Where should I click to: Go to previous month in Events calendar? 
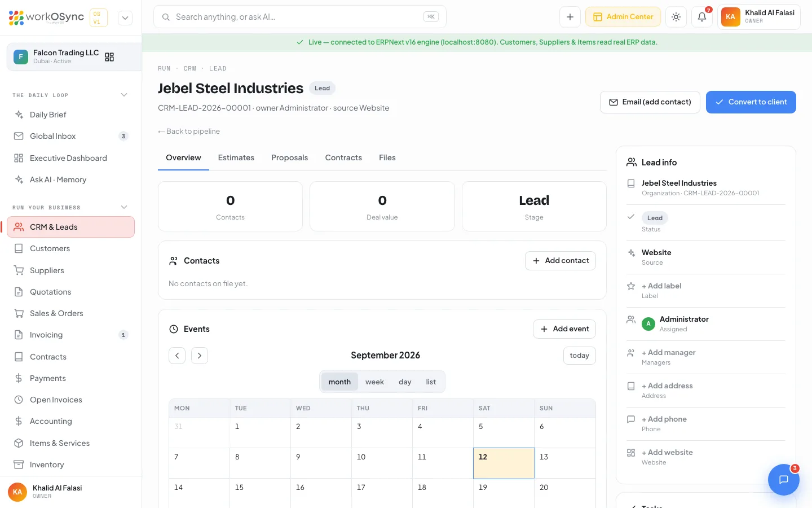click(177, 356)
